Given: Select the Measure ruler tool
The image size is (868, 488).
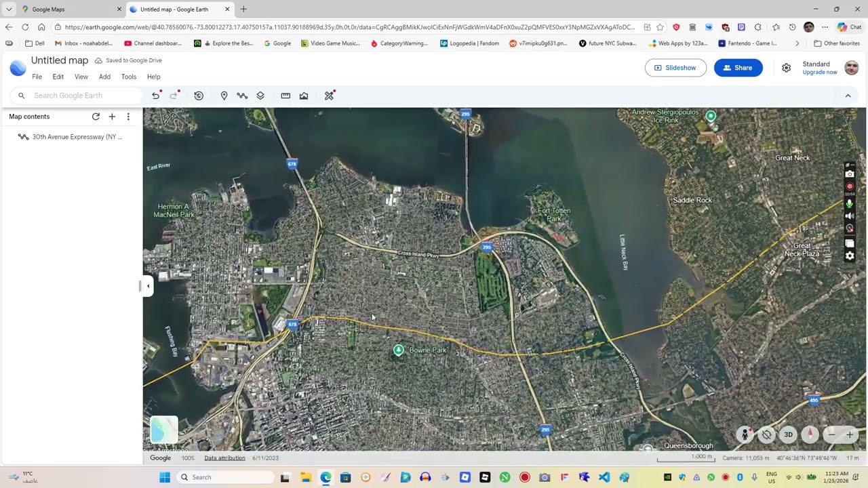Looking at the screenshot, I should point(285,96).
